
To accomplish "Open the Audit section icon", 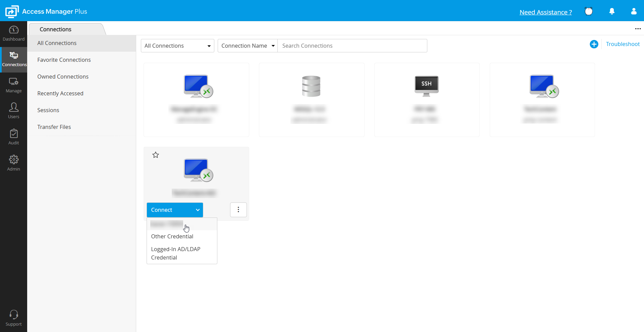I will pos(13,136).
